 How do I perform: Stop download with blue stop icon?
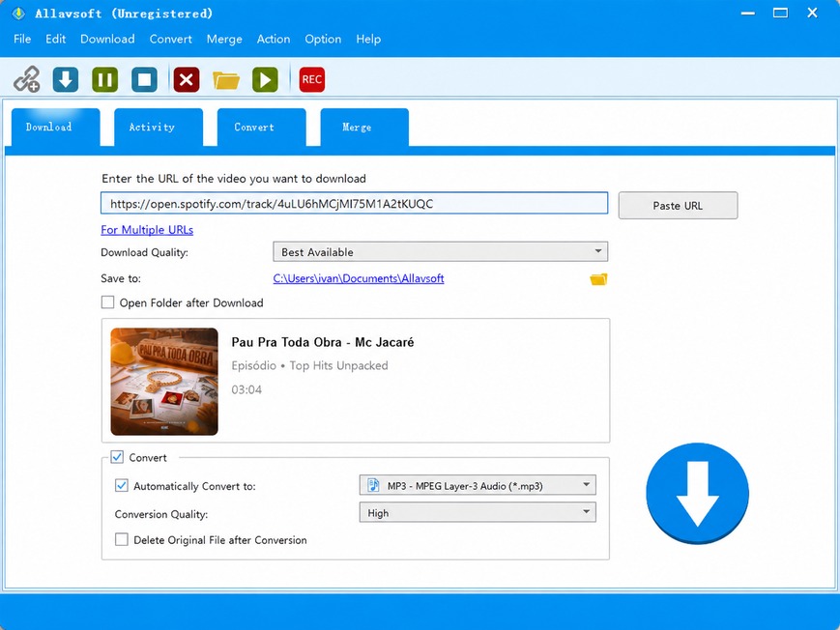click(145, 79)
